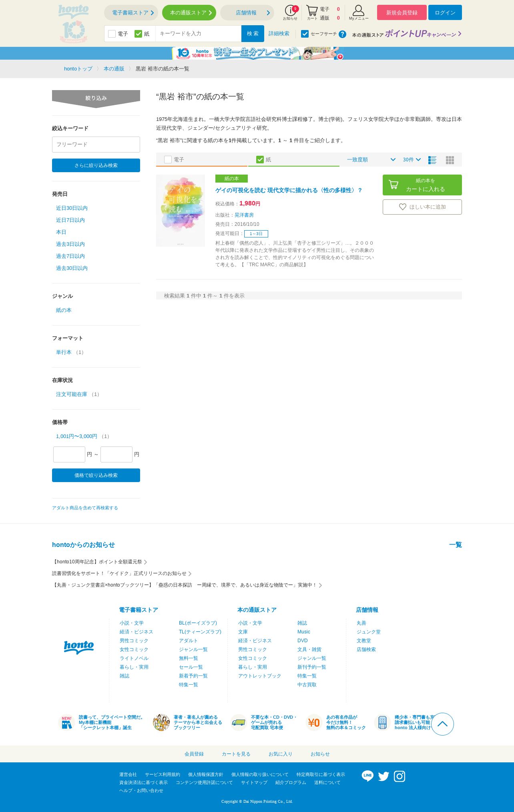This screenshot has width=514, height=812.
Task: Open the 読書一生分プレゼント campaign banner
Action: pyautogui.click(x=258, y=53)
